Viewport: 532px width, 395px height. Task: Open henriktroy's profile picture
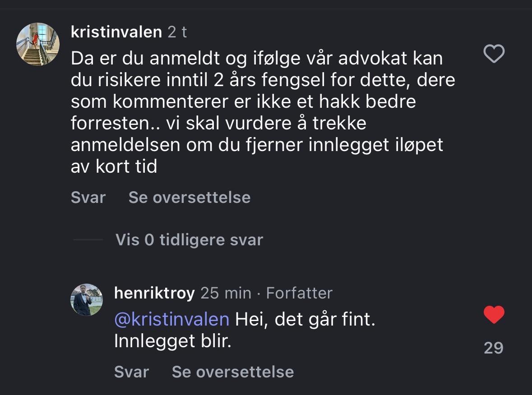coord(87,300)
